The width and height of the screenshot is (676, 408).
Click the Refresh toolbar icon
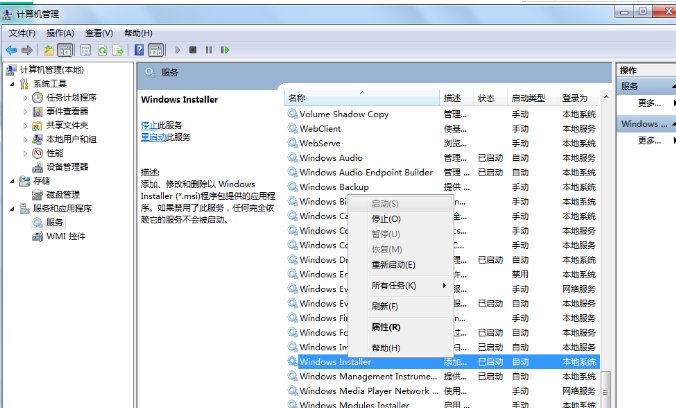[x=102, y=50]
